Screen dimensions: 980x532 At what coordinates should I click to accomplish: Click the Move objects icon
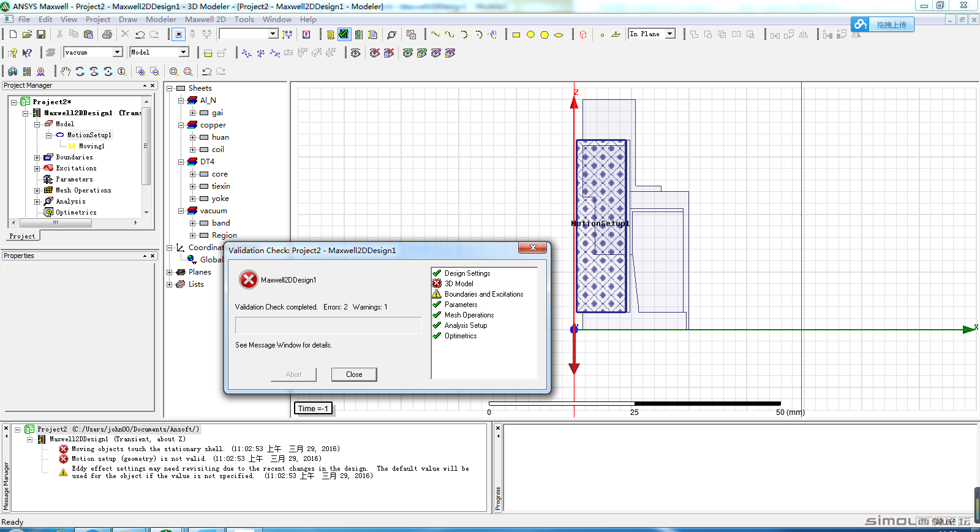[775, 35]
